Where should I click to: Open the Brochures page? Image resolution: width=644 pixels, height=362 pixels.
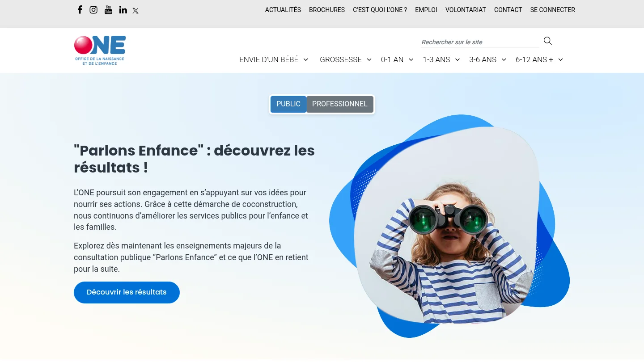327,10
